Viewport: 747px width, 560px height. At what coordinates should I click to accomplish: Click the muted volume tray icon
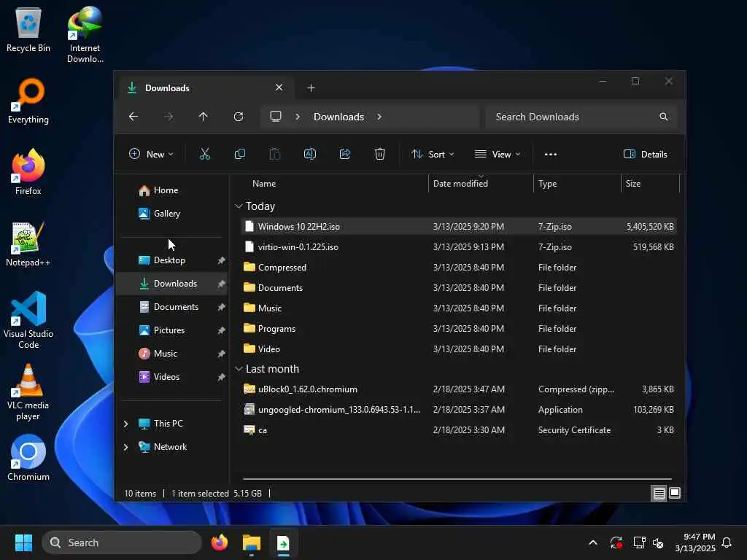(x=659, y=542)
